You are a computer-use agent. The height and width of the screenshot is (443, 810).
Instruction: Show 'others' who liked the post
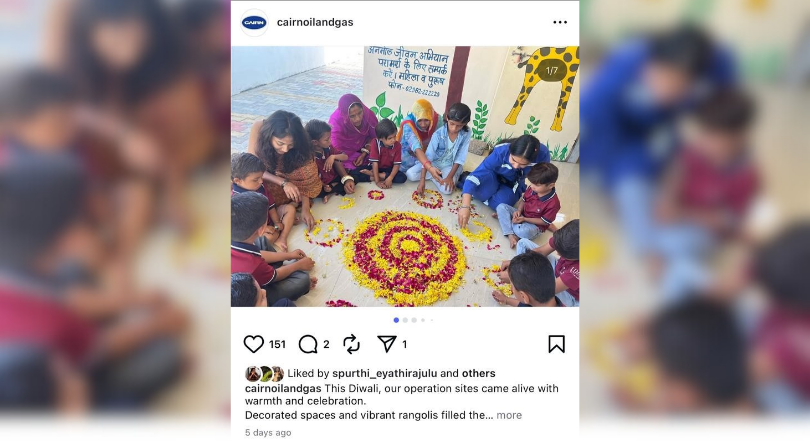(x=478, y=373)
